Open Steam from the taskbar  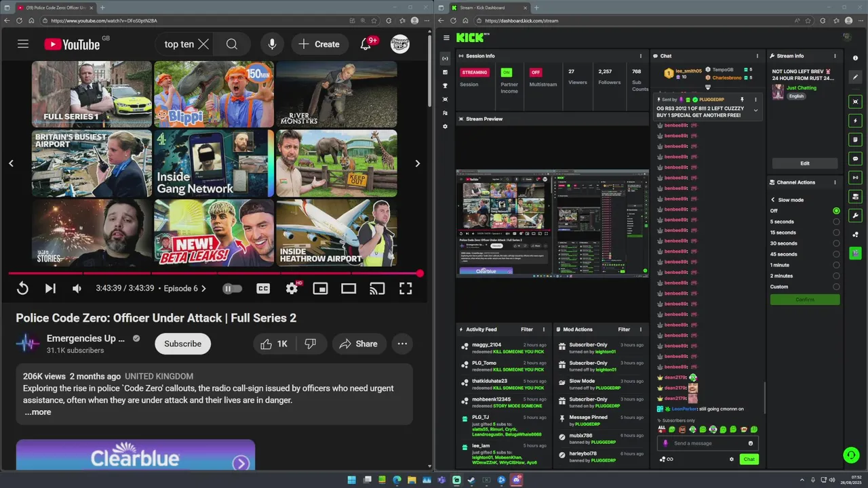(x=471, y=480)
